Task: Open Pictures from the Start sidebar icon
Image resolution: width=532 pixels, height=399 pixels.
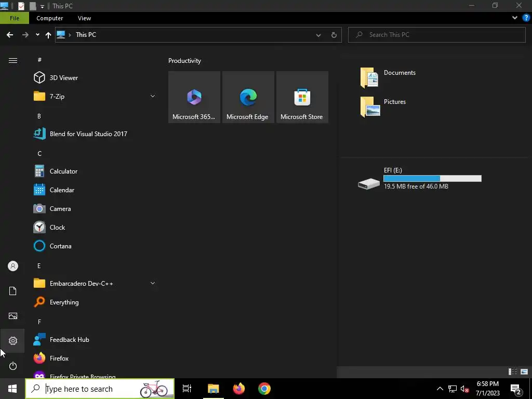Action: coord(13,316)
